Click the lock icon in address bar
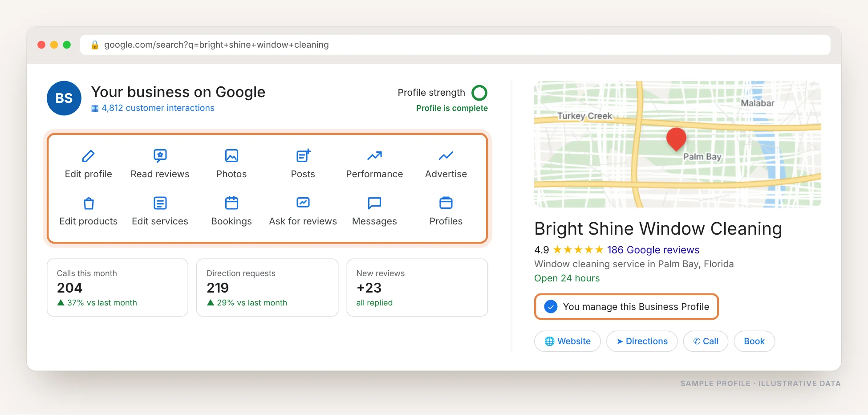Image resolution: width=868 pixels, height=415 pixels. coord(94,45)
